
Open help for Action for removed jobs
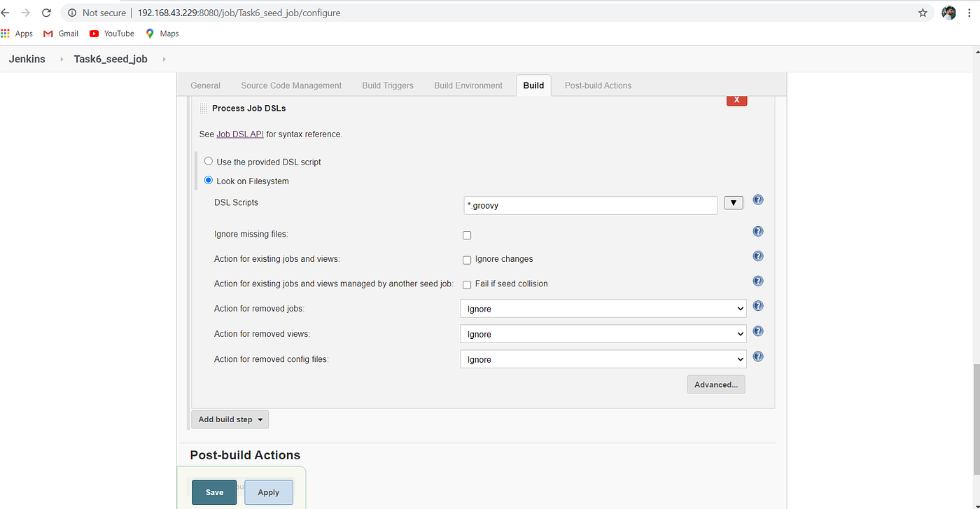[x=757, y=305]
